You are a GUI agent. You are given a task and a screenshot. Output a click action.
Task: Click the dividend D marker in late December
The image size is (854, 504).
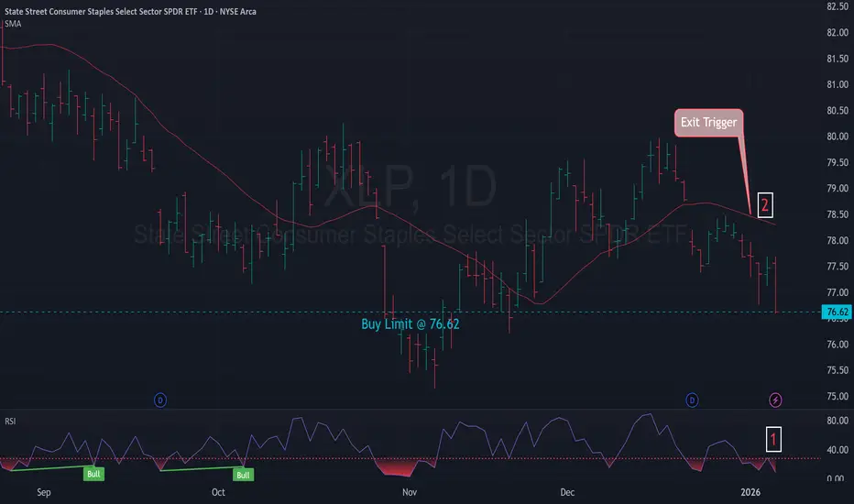pos(692,400)
